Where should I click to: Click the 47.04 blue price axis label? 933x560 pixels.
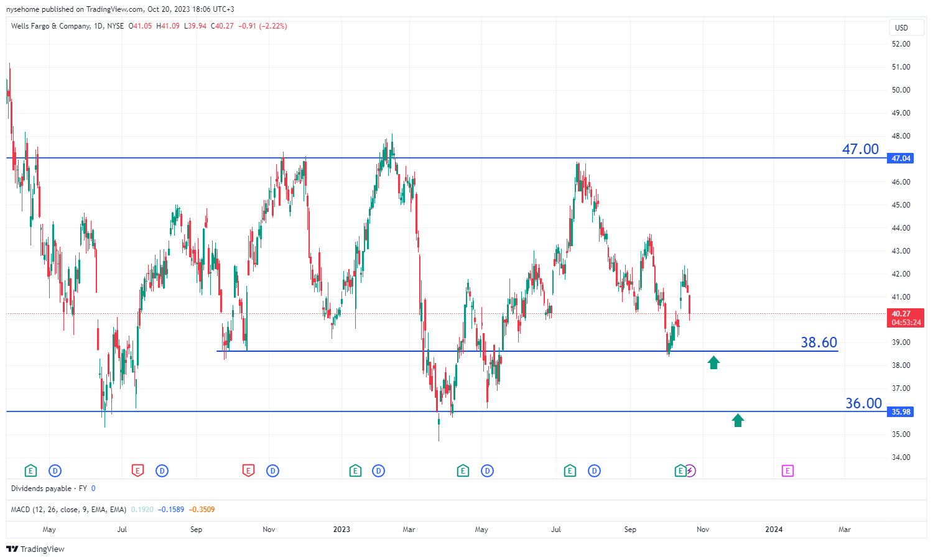[901, 158]
